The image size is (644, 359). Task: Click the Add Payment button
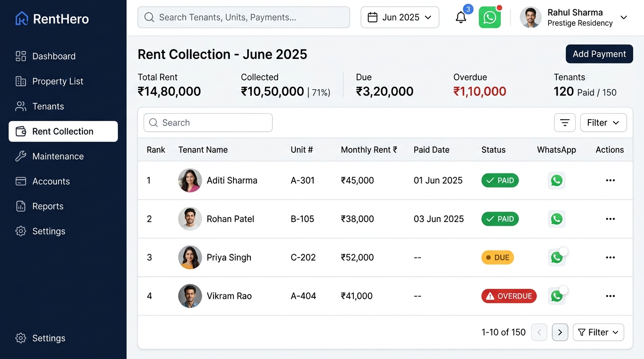coord(599,54)
